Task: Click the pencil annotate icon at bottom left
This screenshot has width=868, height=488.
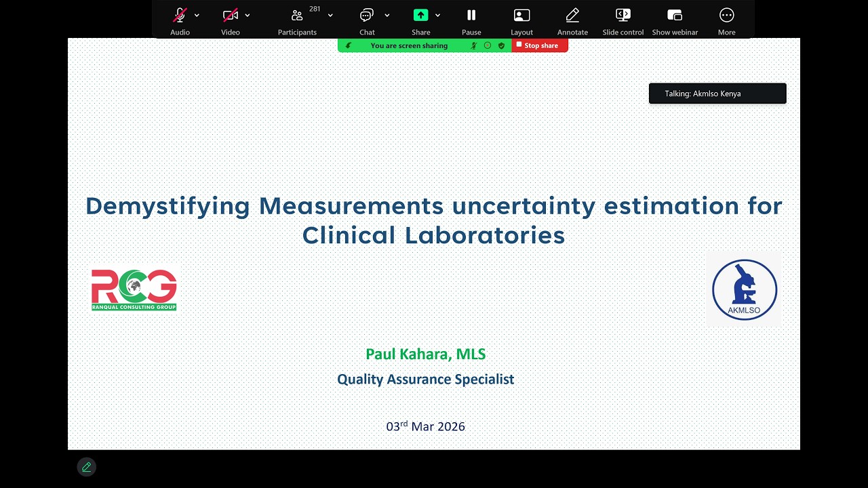Action: pos(86,467)
